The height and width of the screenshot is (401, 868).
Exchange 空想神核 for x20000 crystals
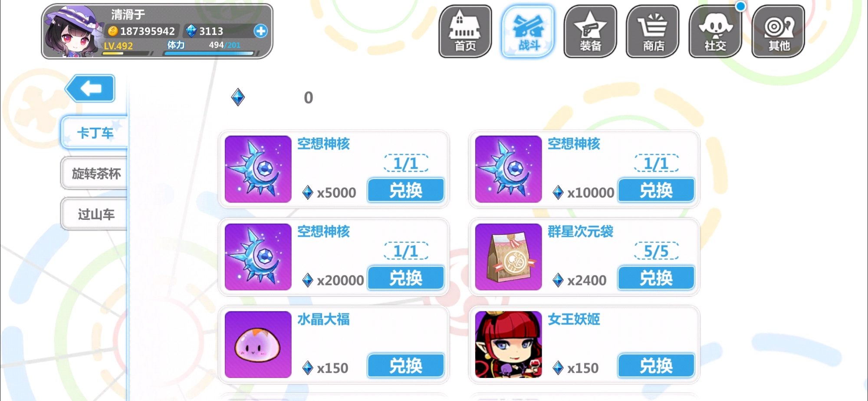click(406, 278)
